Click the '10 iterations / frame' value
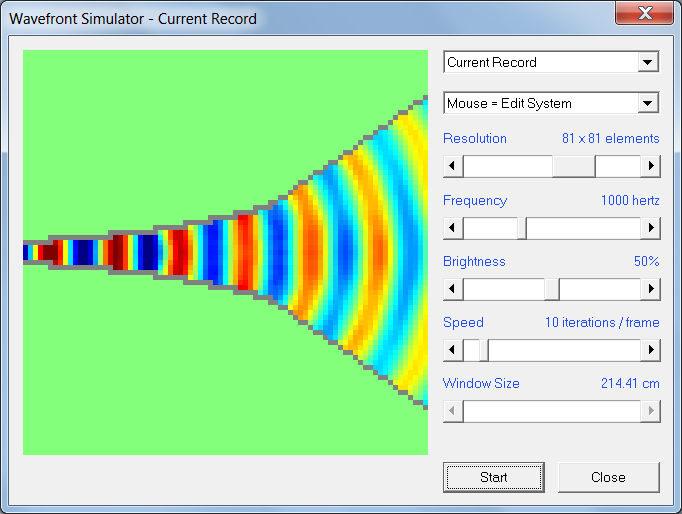The width and height of the screenshot is (682, 514). pyautogui.click(x=602, y=323)
